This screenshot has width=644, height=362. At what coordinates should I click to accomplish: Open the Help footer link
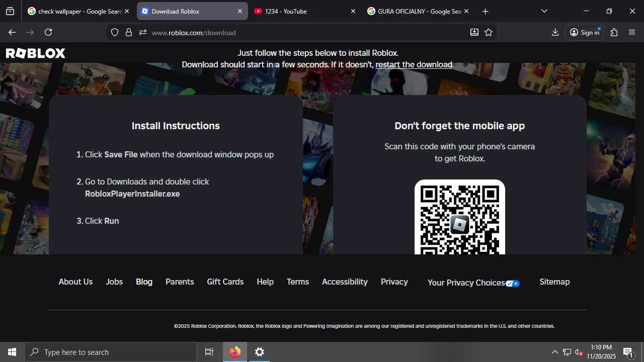tap(265, 282)
